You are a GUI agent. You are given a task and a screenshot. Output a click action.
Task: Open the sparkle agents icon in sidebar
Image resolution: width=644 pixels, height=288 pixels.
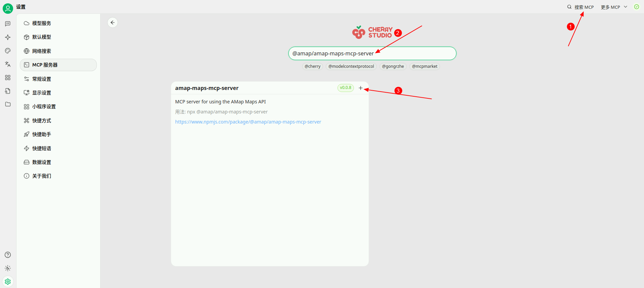pyautogui.click(x=8, y=37)
